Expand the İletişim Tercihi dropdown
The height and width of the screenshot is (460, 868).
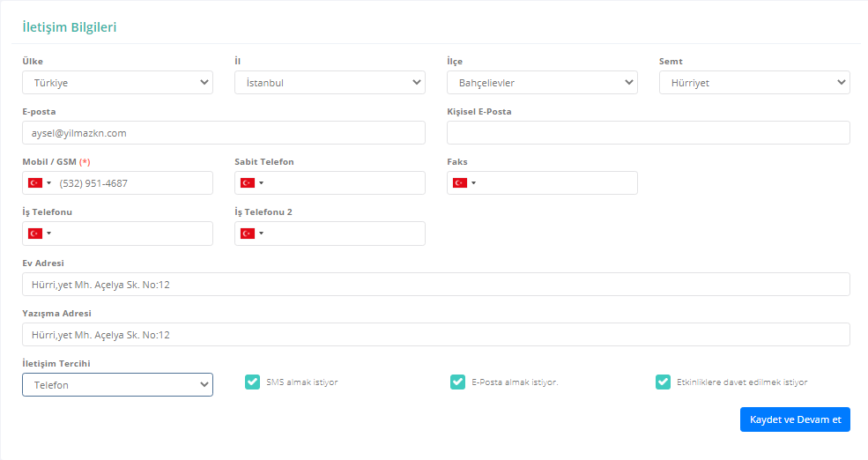click(117, 385)
